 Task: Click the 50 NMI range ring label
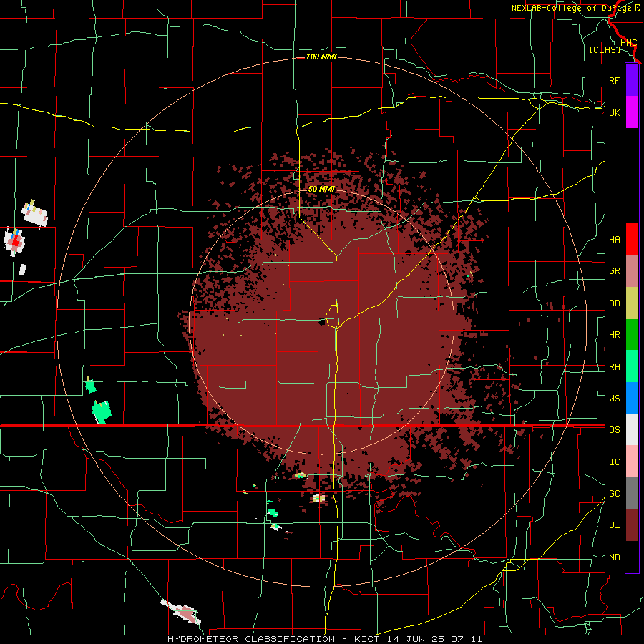coord(321,189)
